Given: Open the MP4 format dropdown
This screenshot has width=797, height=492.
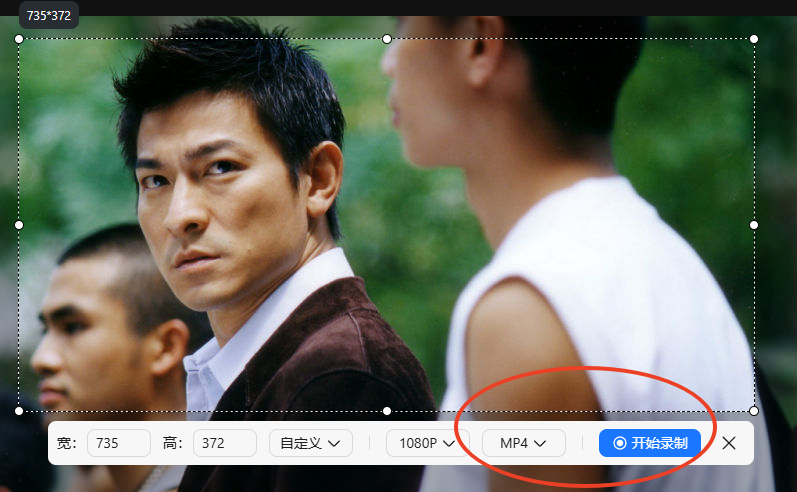Looking at the screenshot, I should click(x=524, y=443).
